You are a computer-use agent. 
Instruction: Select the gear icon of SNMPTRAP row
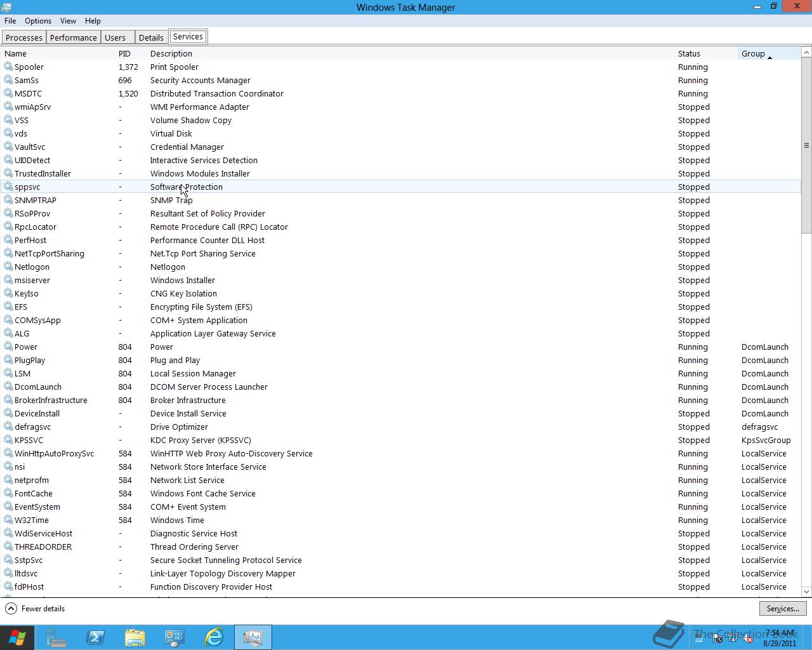point(8,200)
